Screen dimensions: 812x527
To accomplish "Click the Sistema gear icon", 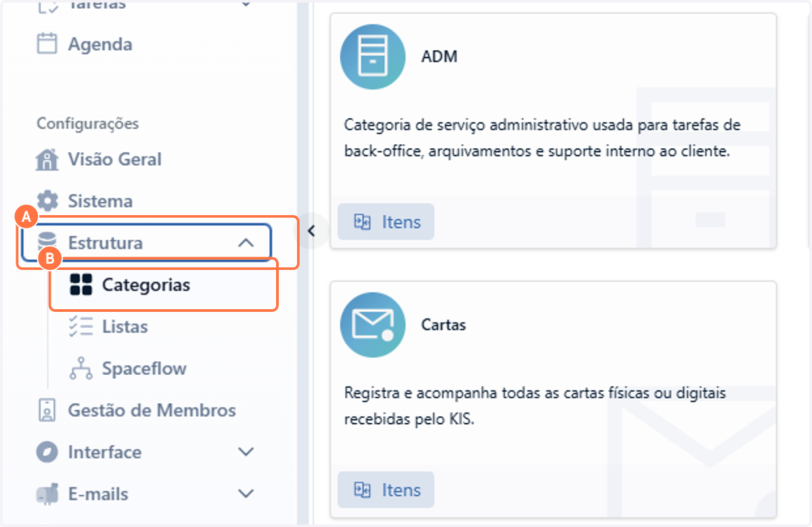I will pos(47,201).
